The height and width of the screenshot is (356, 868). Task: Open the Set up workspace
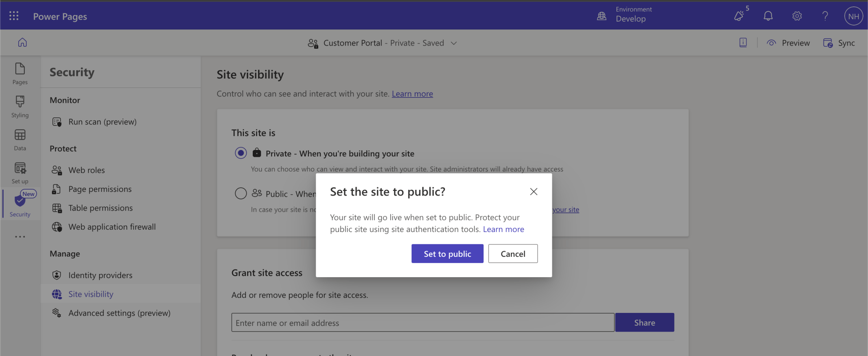tap(20, 173)
